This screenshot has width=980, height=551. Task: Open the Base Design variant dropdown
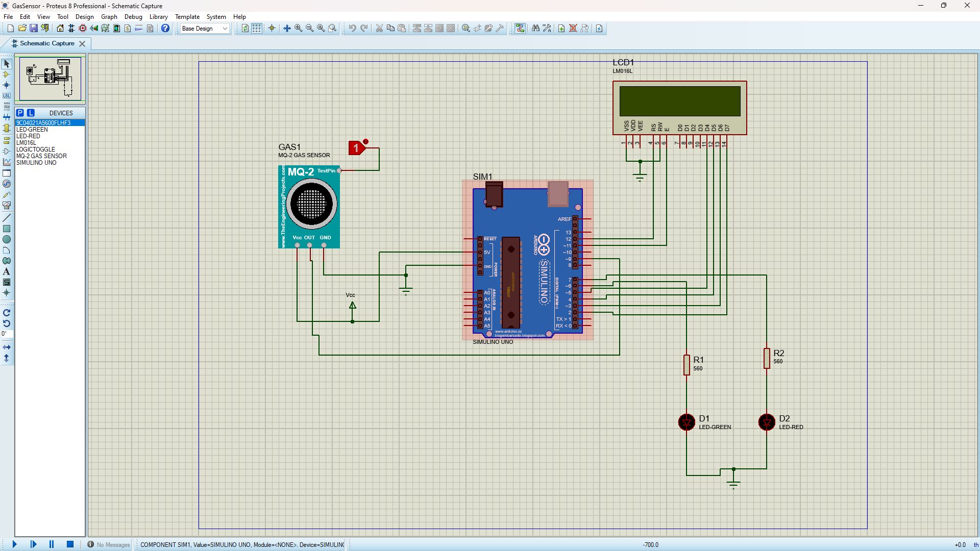pos(205,29)
